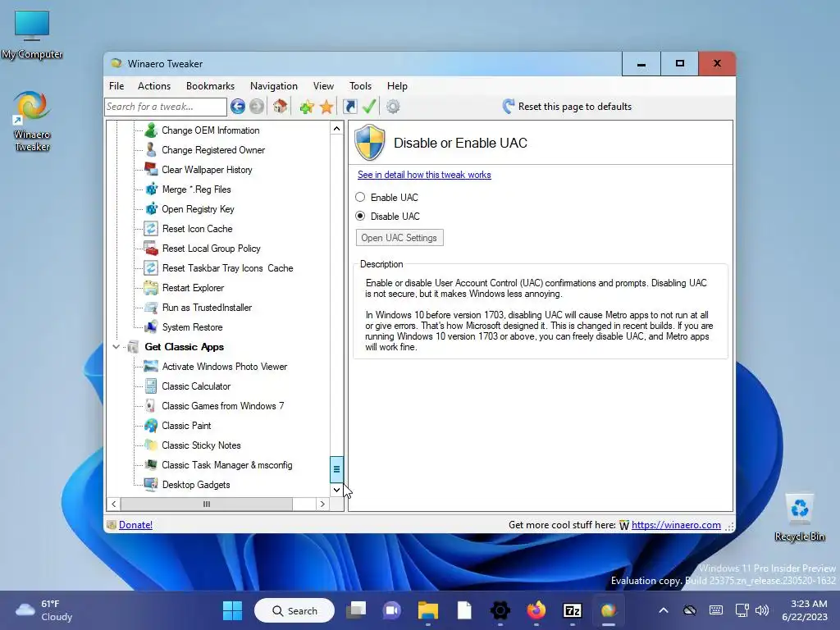Viewport: 840px width, 630px height.
Task: Open 'See in detail how this tweak works' link
Action: [424, 175]
